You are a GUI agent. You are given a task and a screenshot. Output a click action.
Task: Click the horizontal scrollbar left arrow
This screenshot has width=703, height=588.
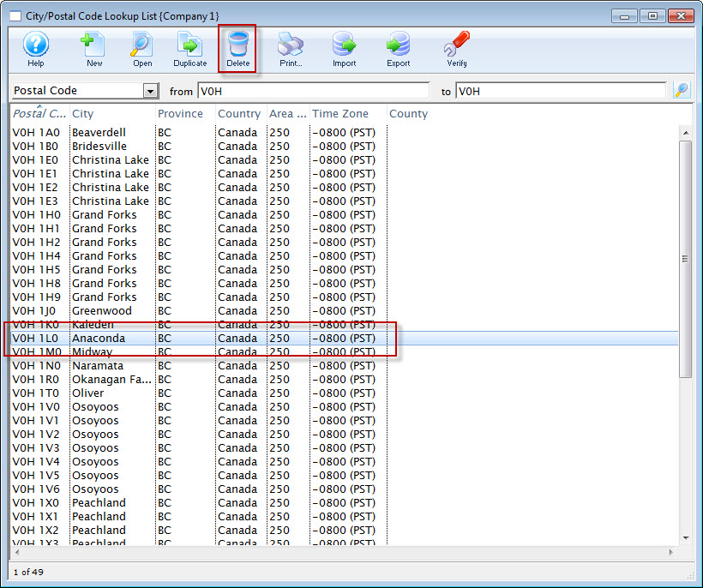[x=17, y=552]
